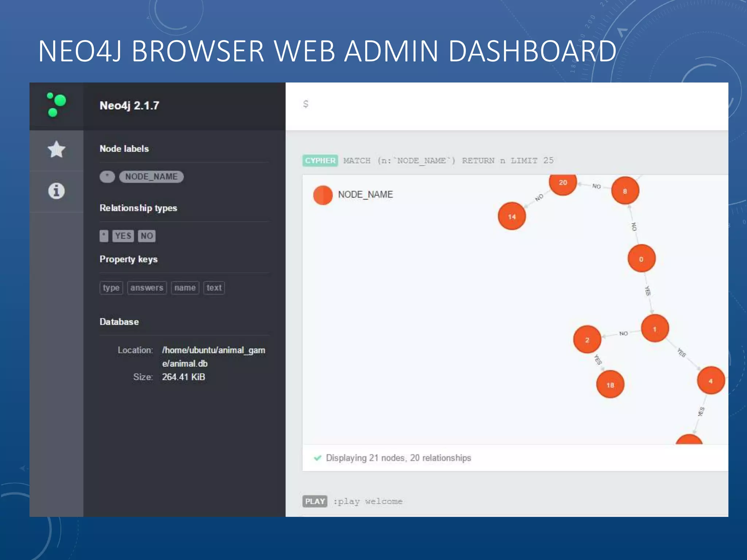Screen dimensions: 747x560
Task: Click the YES edge from node 2 to 18
Action: tap(598, 359)
